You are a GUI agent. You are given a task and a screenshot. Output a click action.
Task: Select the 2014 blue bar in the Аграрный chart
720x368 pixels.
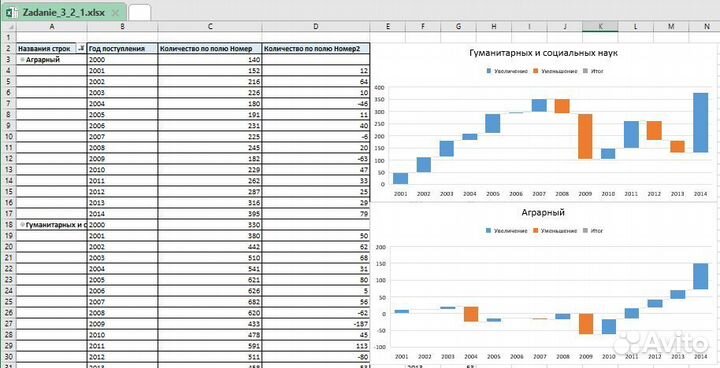pyautogui.click(x=700, y=276)
